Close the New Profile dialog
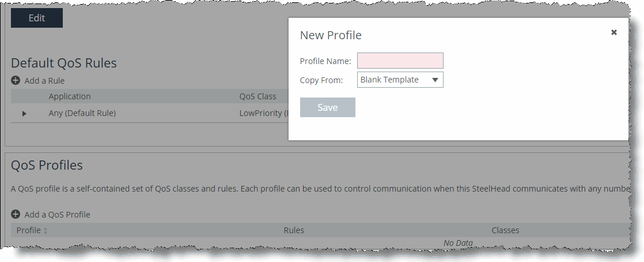The height and width of the screenshot is (262, 644). [x=613, y=32]
